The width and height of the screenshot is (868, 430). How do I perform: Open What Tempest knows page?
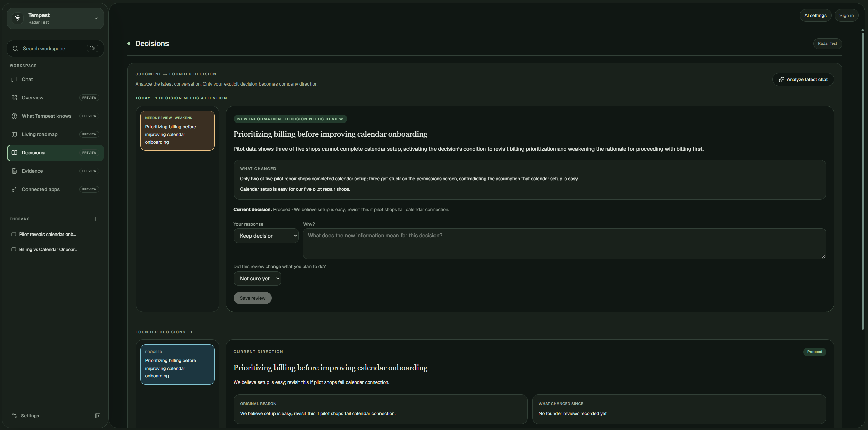(x=55, y=116)
